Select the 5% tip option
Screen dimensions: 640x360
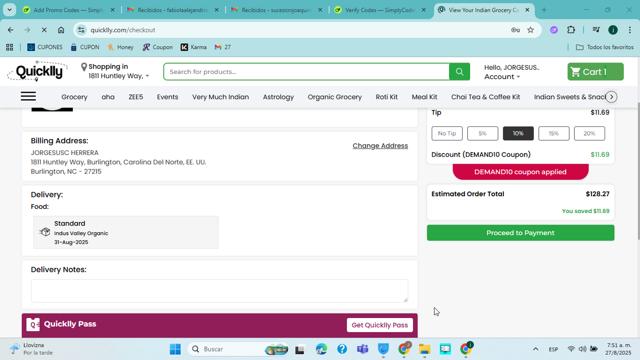(482, 133)
